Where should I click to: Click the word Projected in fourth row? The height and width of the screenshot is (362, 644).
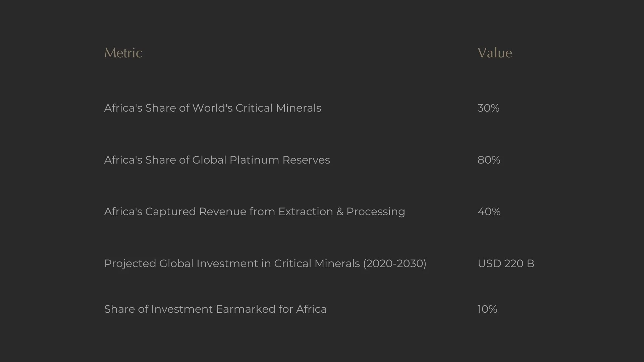[x=130, y=264]
